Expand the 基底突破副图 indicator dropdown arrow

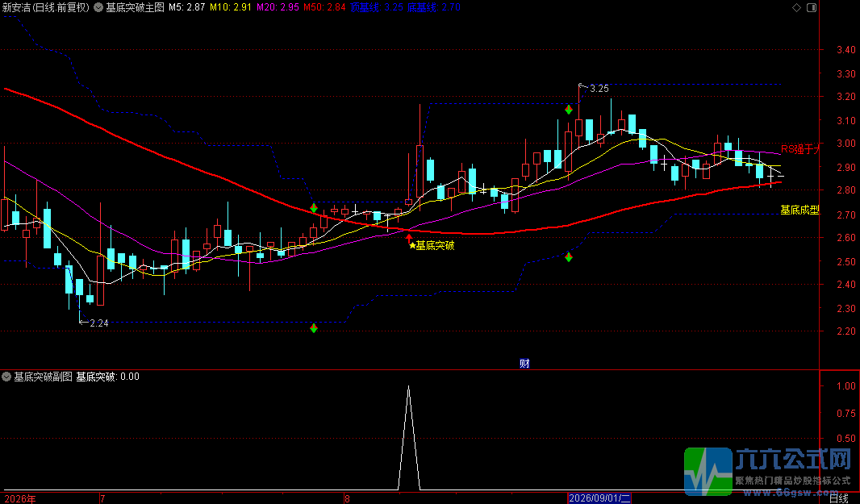click(6, 377)
